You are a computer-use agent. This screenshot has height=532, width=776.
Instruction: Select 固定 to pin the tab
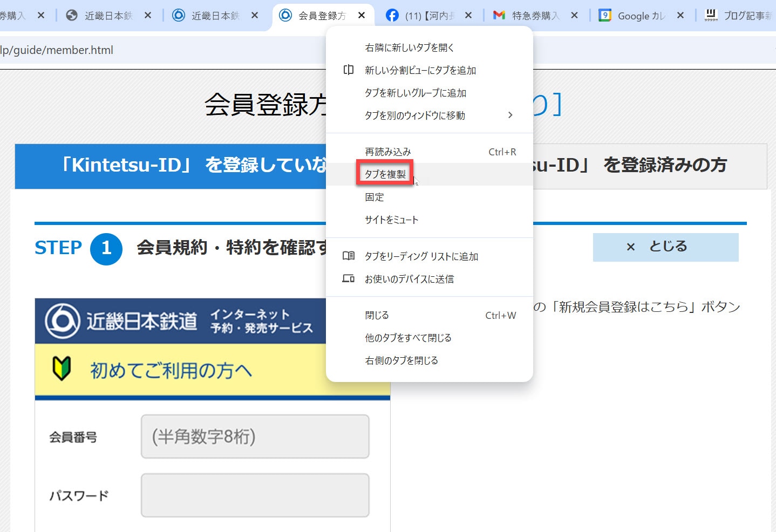click(375, 197)
